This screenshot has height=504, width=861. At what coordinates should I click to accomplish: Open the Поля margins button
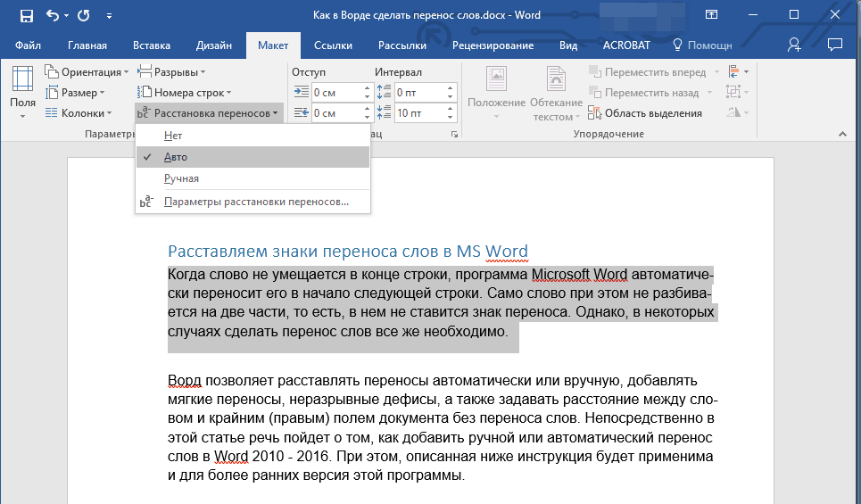tap(22, 92)
